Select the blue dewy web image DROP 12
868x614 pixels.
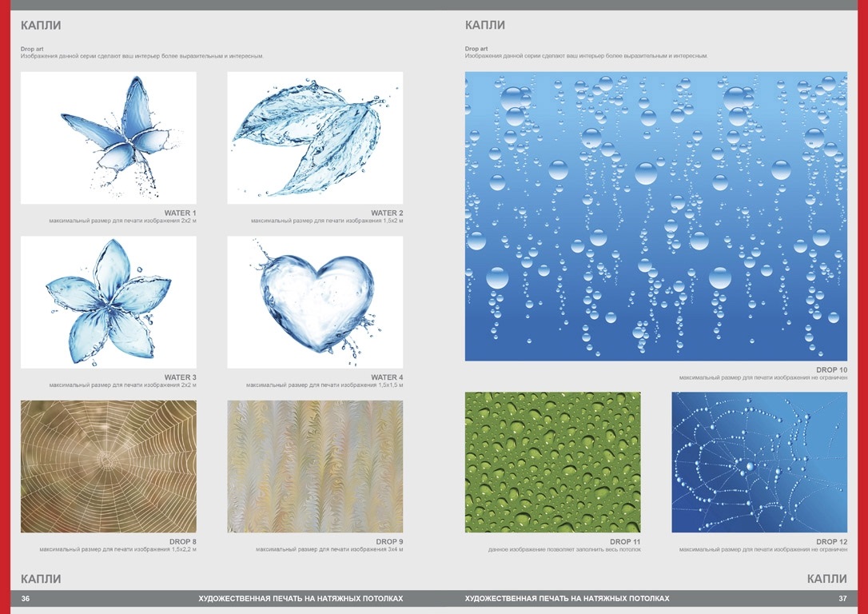pos(759,462)
